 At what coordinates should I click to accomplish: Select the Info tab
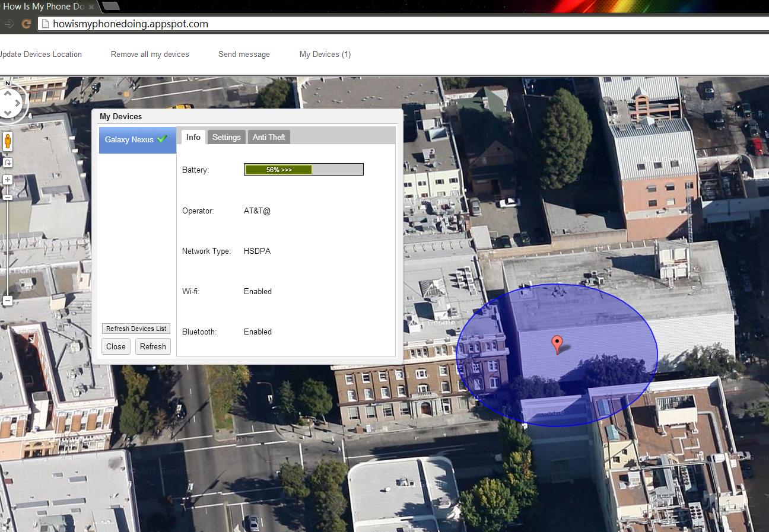click(193, 137)
